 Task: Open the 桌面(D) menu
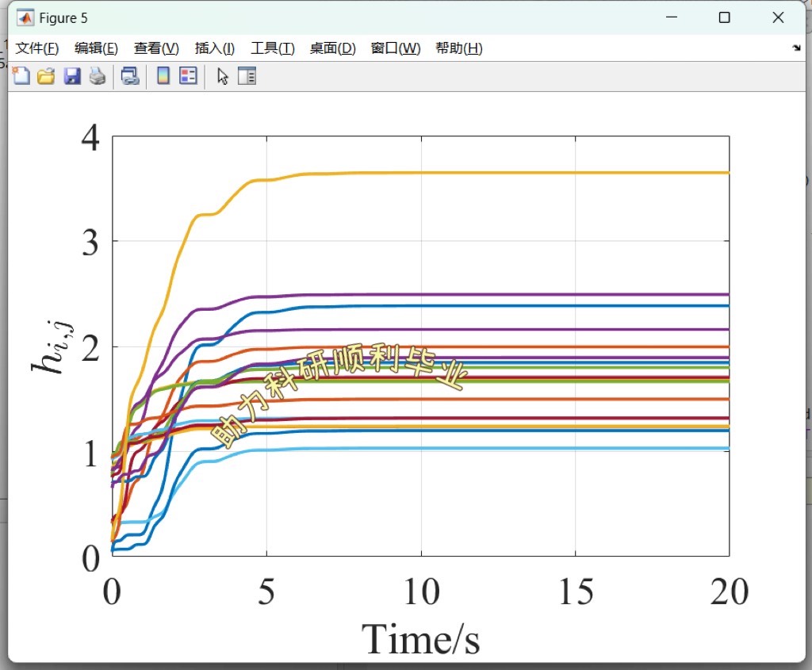tap(333, 48)
